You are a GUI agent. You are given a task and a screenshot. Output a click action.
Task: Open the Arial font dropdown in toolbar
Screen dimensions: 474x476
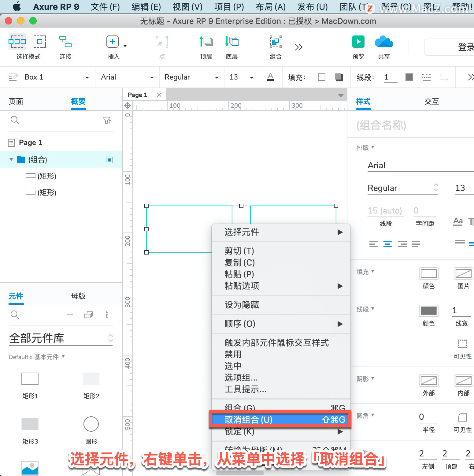point(127,77)
